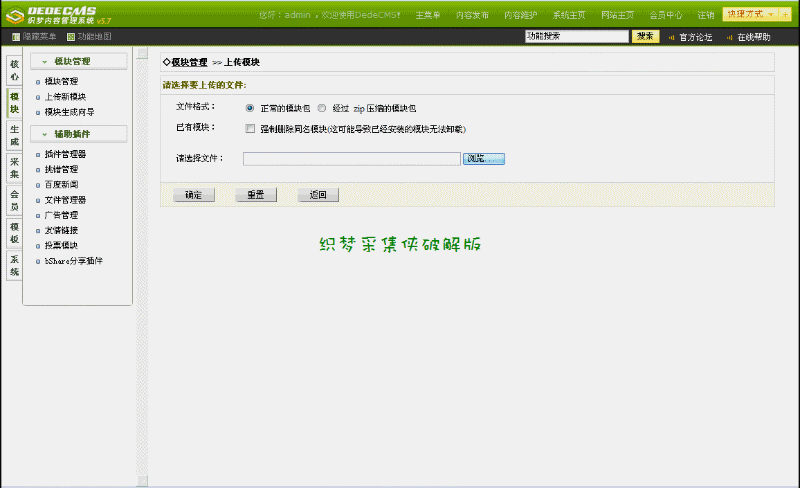This screenshot has width=800, height=488.
Task: Switch to the 核心 vertical sidebar tab
Action: pyautogui.click(x=14, y=71)
